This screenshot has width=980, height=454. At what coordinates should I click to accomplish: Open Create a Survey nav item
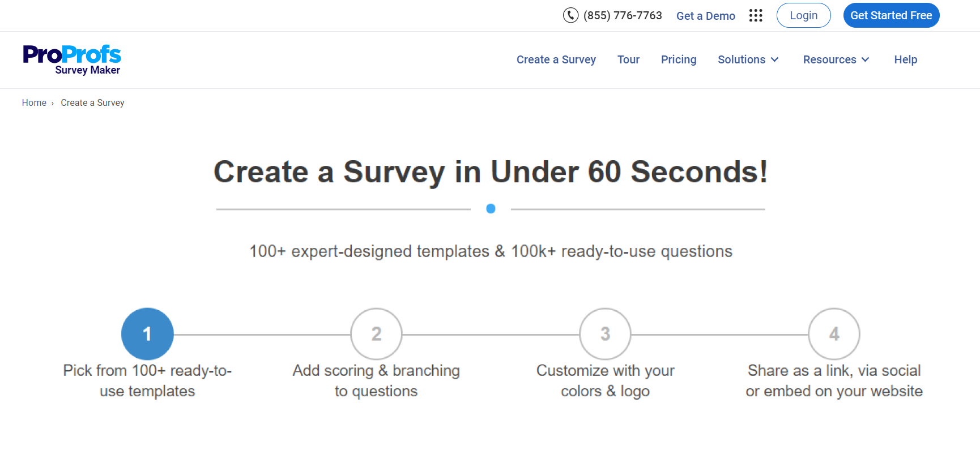click(556, 59)
